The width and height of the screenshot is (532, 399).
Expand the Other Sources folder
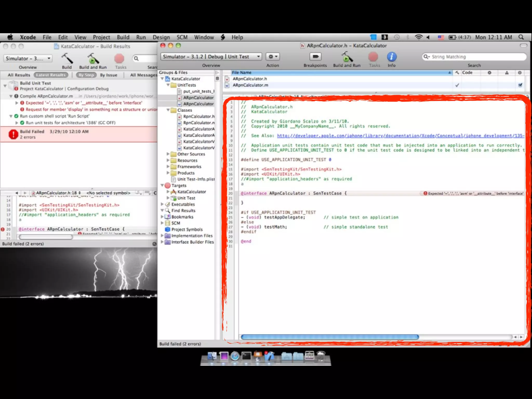point(168,154)
